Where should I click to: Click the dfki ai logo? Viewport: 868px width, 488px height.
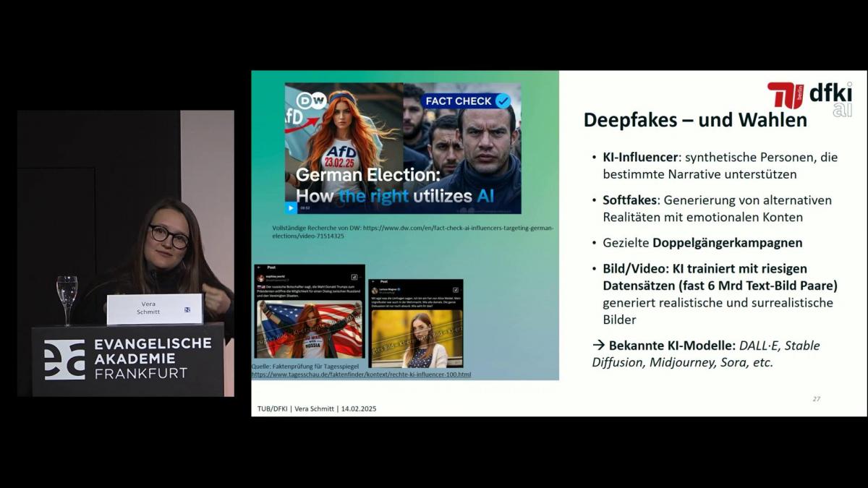[x=831, y=99]
